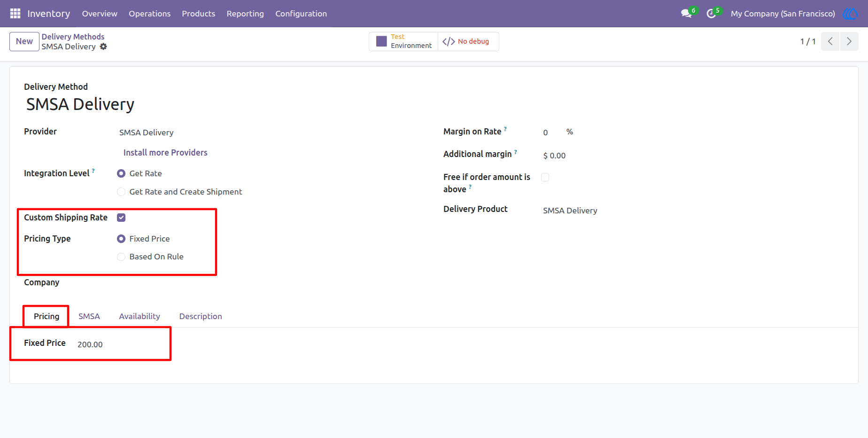Click the Additional margin help mark

516,152
